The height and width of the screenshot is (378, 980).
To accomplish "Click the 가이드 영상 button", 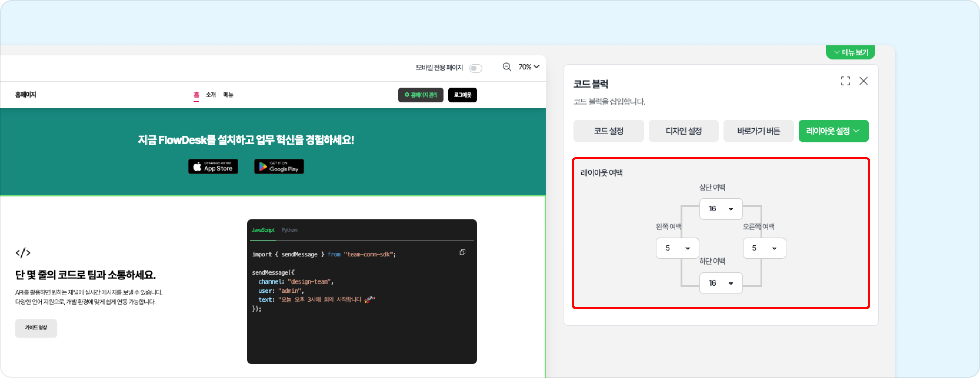I will click(36, 328).
